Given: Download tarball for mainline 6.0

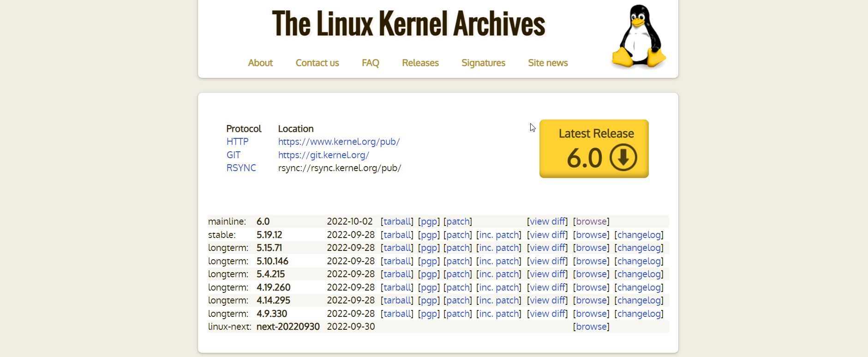Looking at the screenshot, I should (397, 221).
